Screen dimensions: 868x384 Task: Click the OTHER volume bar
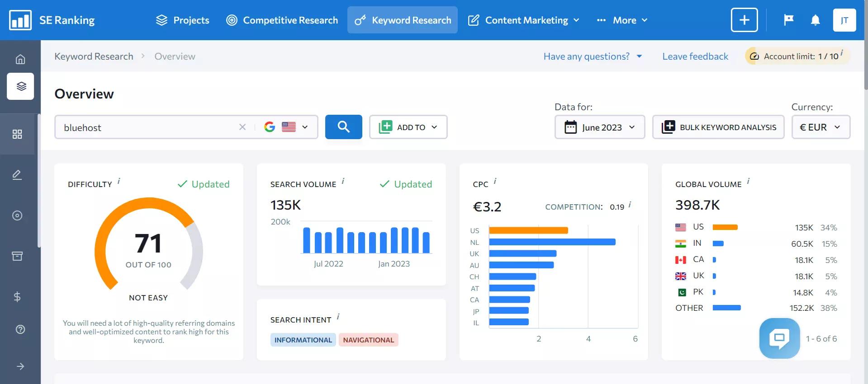click(726, 308)
